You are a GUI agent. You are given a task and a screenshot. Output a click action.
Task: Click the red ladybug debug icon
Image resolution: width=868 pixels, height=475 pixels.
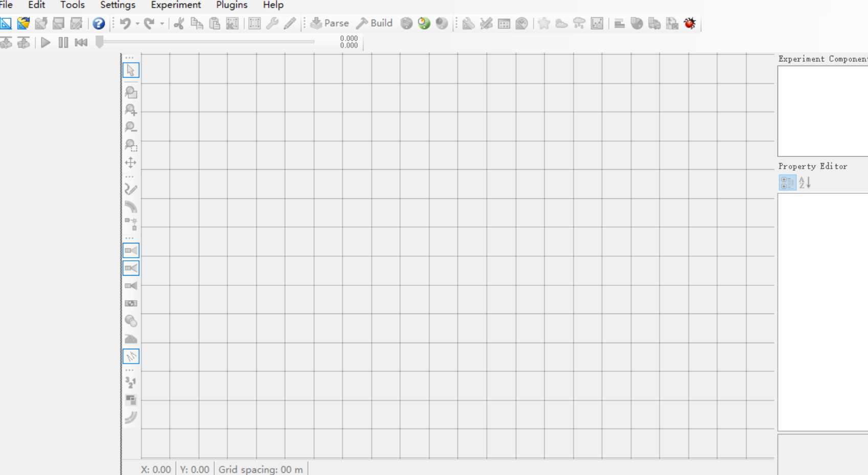pyautogui.click(x=690, y=24)
